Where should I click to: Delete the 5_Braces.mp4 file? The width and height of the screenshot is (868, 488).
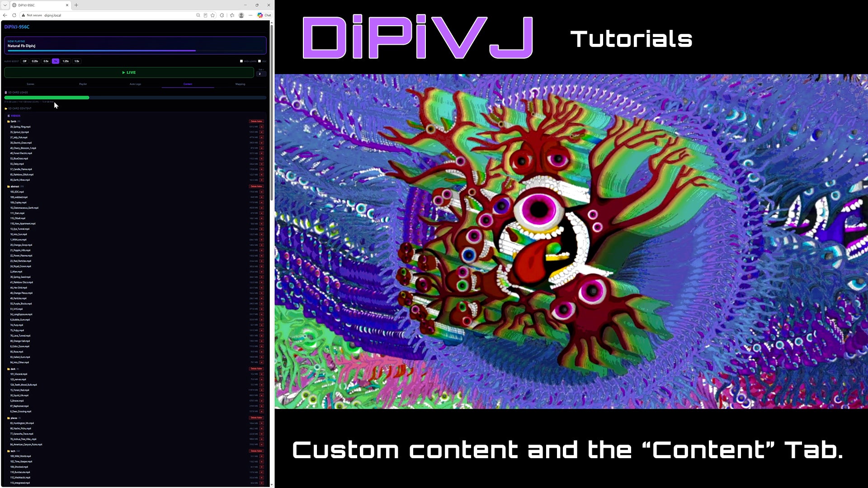[x=261, y=401]
